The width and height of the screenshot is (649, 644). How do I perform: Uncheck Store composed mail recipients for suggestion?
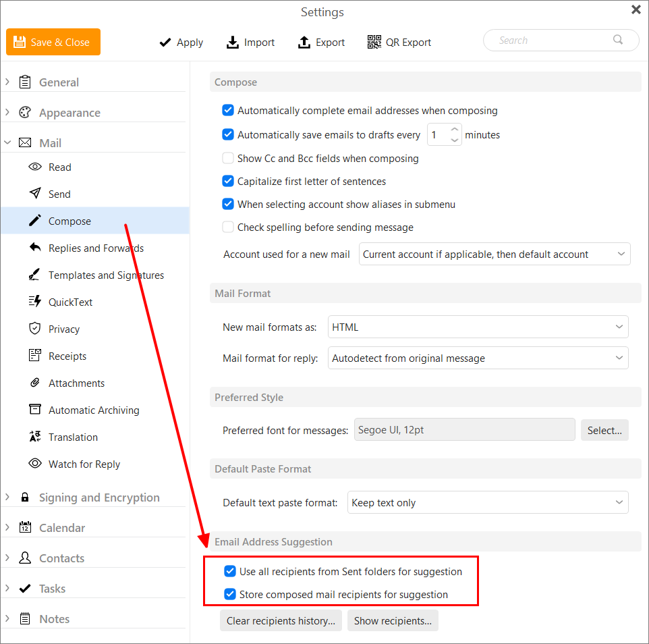[x=230, y=594]
